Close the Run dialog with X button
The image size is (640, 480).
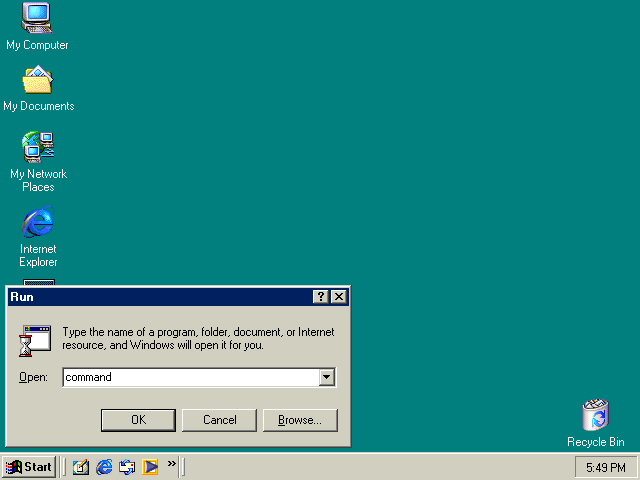pyautogui.click(x=339, y=297)
